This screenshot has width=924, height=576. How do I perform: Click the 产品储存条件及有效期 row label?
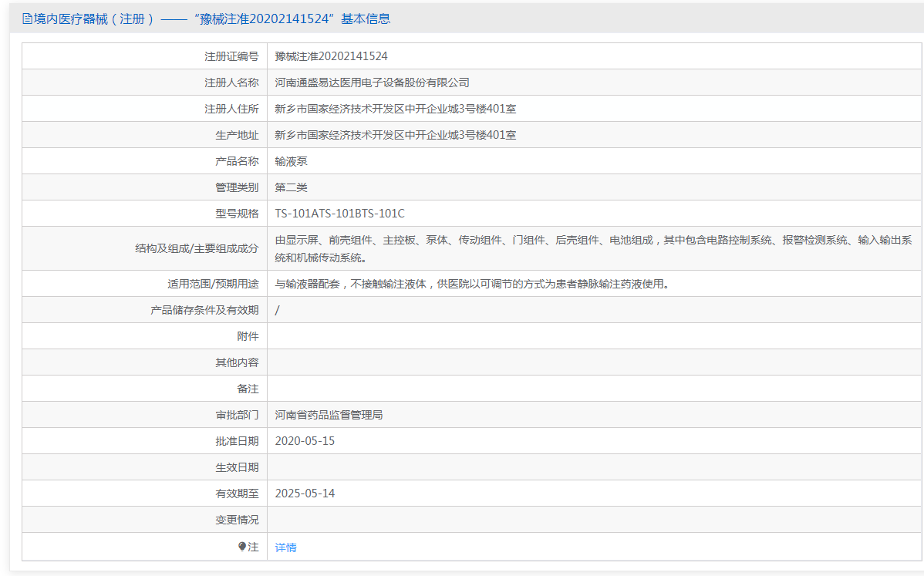204,310
